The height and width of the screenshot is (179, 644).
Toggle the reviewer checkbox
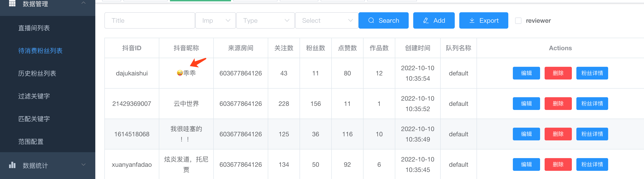pos(518,20)
